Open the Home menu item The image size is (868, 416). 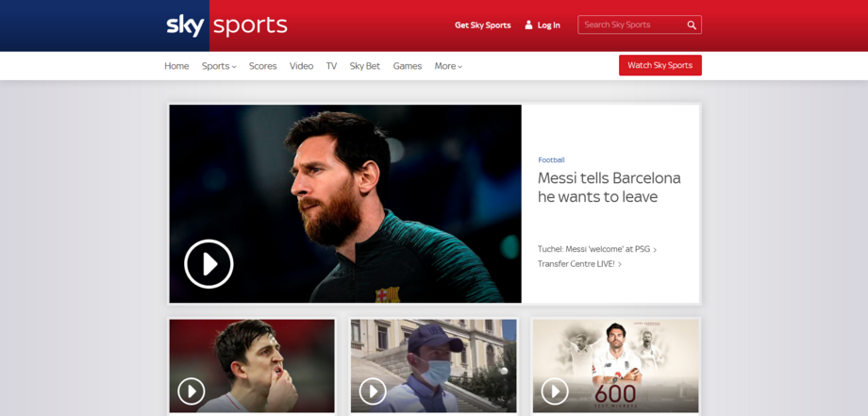(176, 66)
